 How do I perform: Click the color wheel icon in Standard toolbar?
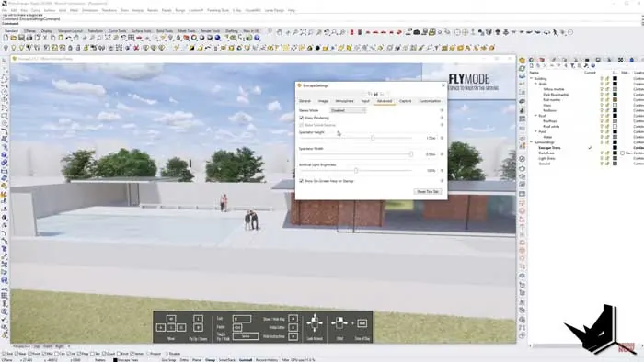pyautogui.click(x=194, y=38)
